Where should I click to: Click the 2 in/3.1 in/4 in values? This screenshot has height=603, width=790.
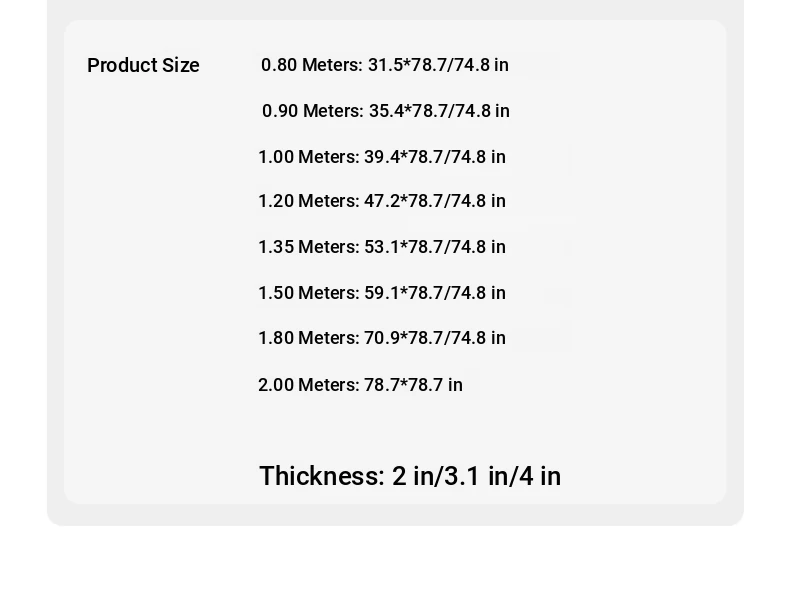(476, 476)
